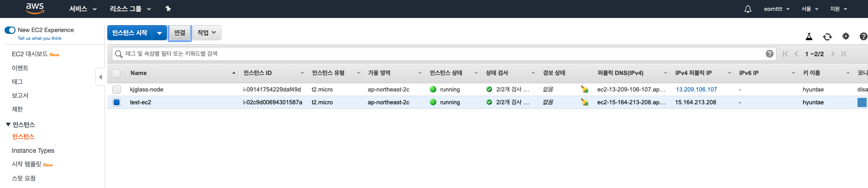
Task: Open notifications bell
Action: point(748,9)
